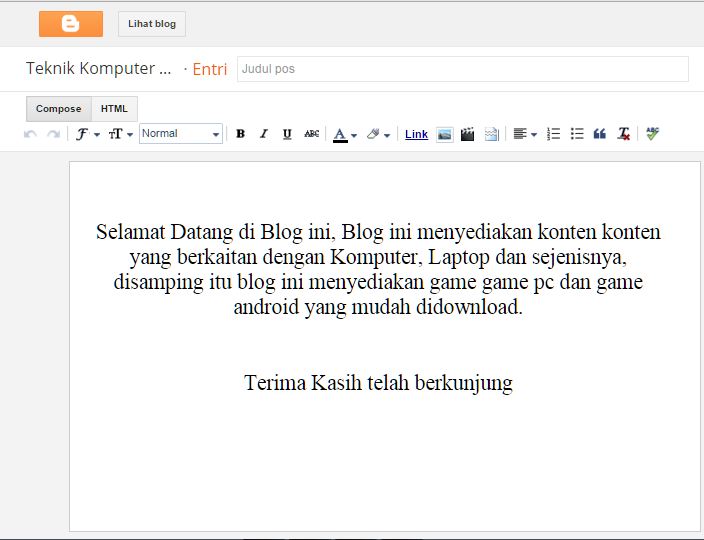Insert a jump break icon
704x540 pixels.
point(492,134)
